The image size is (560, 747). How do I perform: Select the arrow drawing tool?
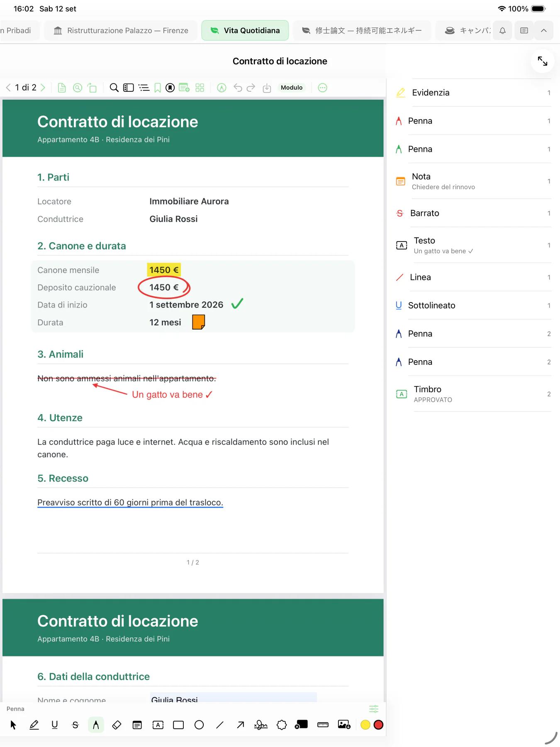click(240, 725)
